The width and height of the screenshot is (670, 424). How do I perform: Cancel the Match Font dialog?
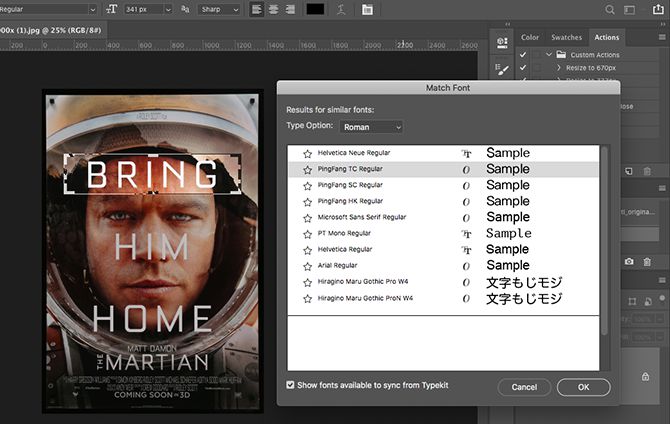(x=524, y=386)
